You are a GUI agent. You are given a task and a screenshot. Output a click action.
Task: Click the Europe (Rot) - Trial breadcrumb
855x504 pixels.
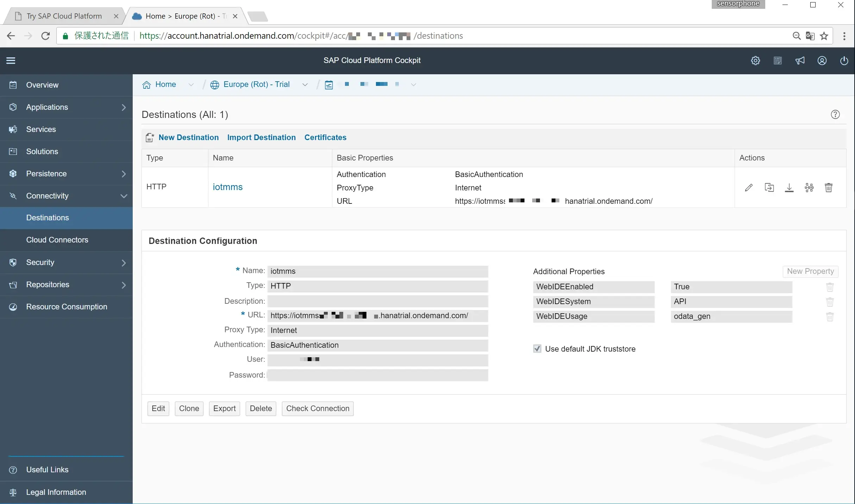tap(257, 85)
